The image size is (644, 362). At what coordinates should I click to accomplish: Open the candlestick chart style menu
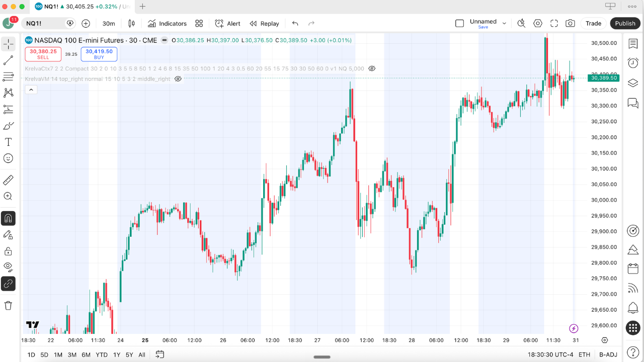[132, 23]
